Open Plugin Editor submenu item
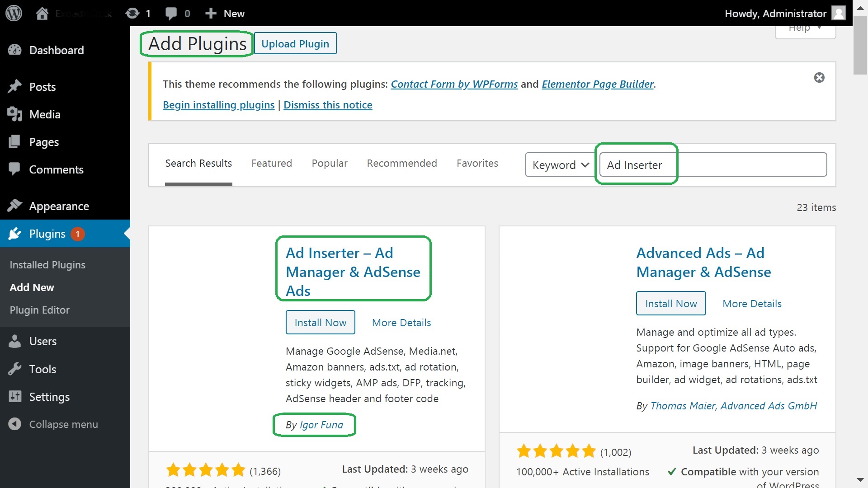Screen dimensions: 868x488 coord(39,310)
